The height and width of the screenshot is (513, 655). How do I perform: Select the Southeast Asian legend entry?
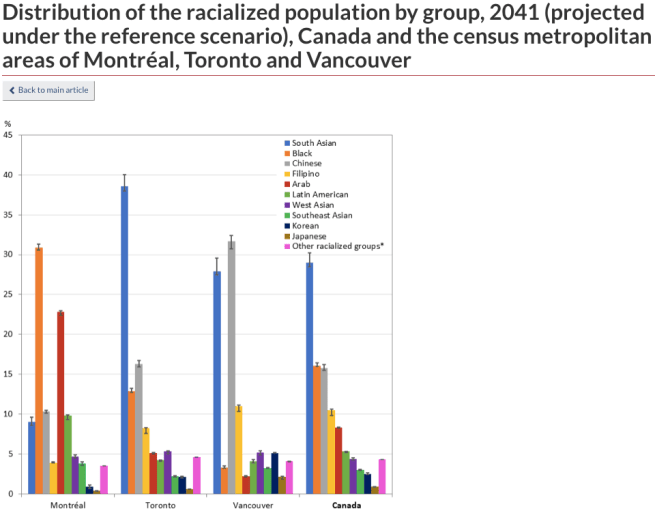(x=320, y=215)
